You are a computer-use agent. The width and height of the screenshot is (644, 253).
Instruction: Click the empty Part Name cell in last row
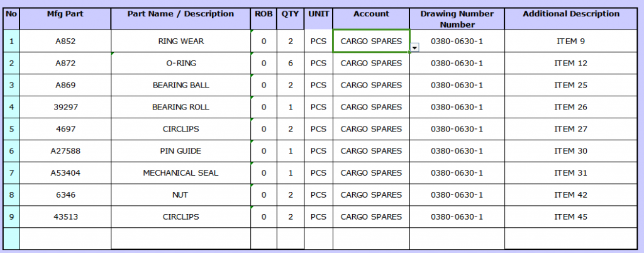coord(180,239)
